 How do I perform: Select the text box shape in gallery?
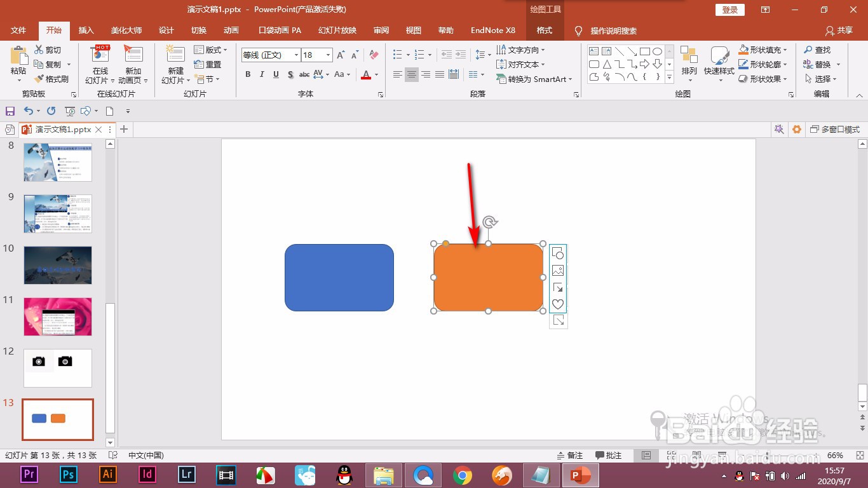tap(593, 51)
